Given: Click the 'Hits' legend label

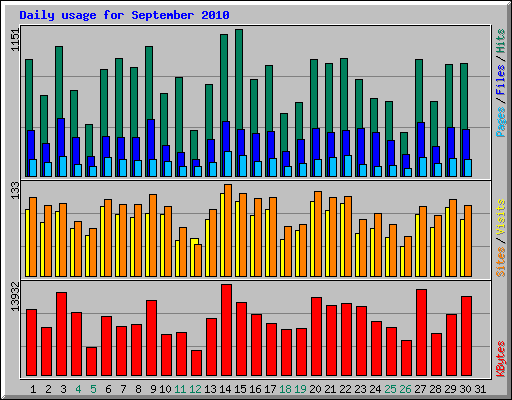Looking at the screenshot, I should point(500,41).
